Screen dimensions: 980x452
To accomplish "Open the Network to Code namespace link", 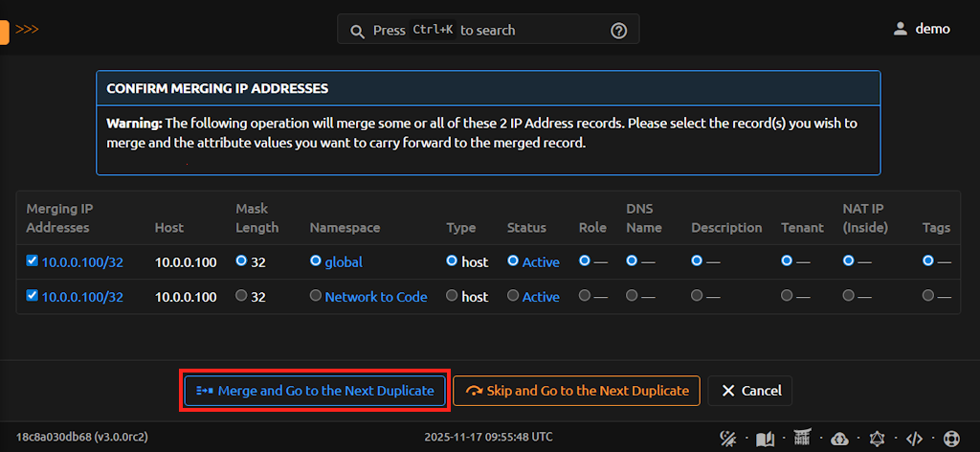I will [375, 297].
